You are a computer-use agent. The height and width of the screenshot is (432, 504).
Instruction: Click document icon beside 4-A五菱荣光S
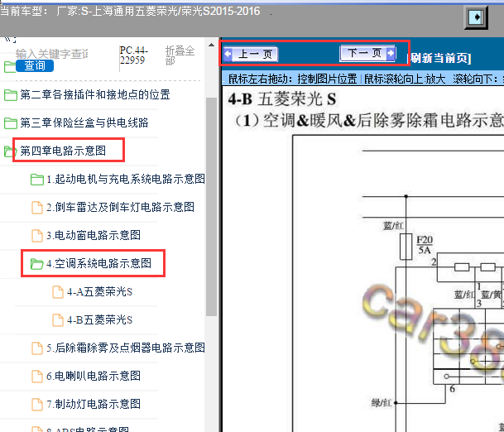(x=58, y=292)
